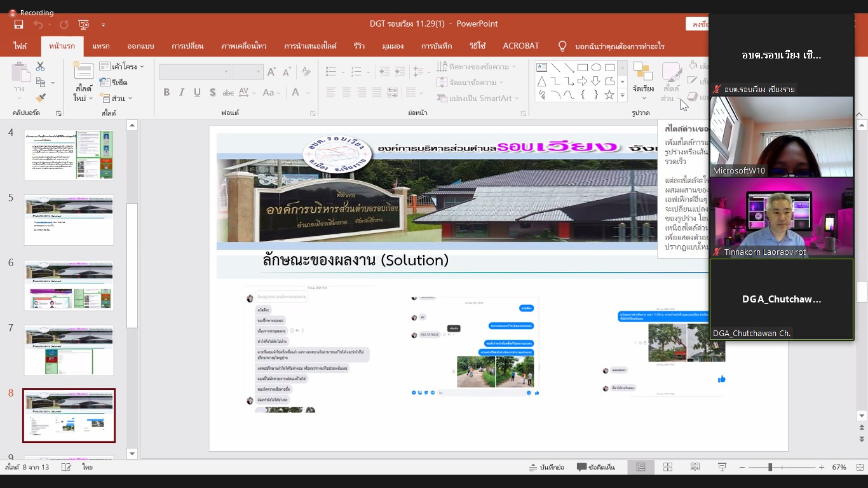Viewport: 868px width, 488px height.
Task: Open the font size combo box
Action: 248,72
